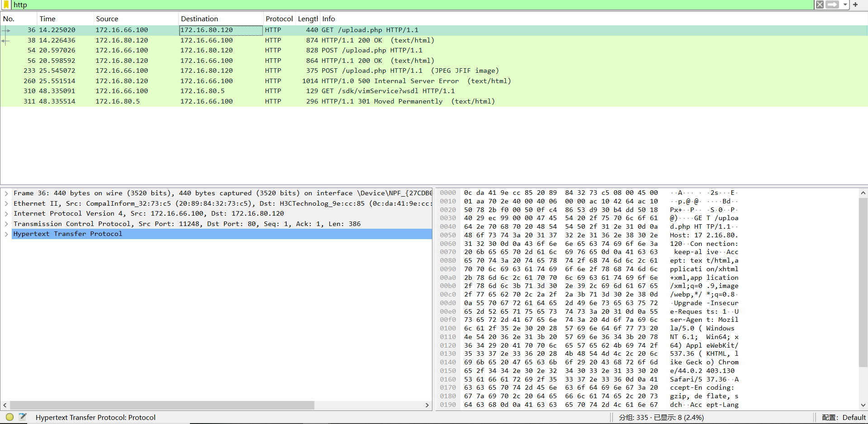Select highlighted Hypertext Transfer Protocol line
This screenshot has width=868, height=424.
[x=222, y=234]
